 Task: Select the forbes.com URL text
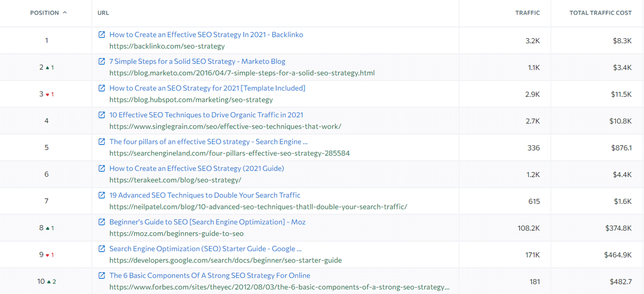click(x=279, y=287)
